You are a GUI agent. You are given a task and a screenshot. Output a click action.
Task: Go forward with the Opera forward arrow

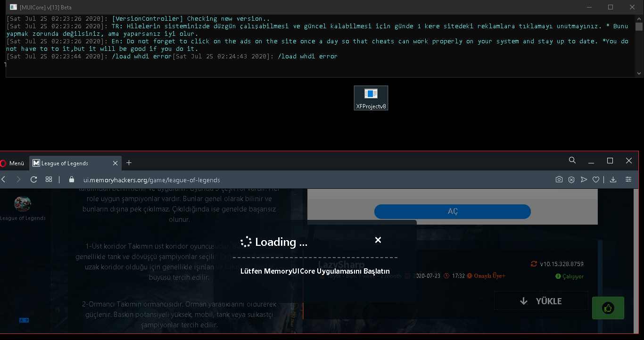point(18,179)
